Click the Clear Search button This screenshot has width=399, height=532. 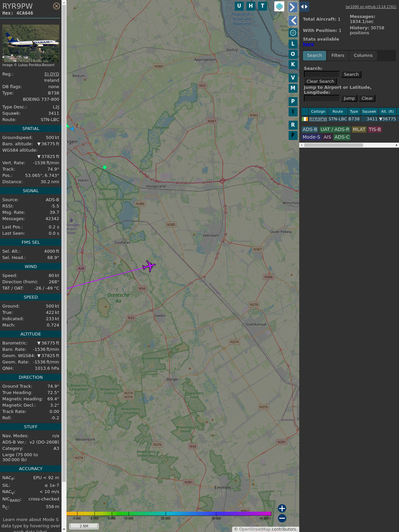[x=320, y=81]
